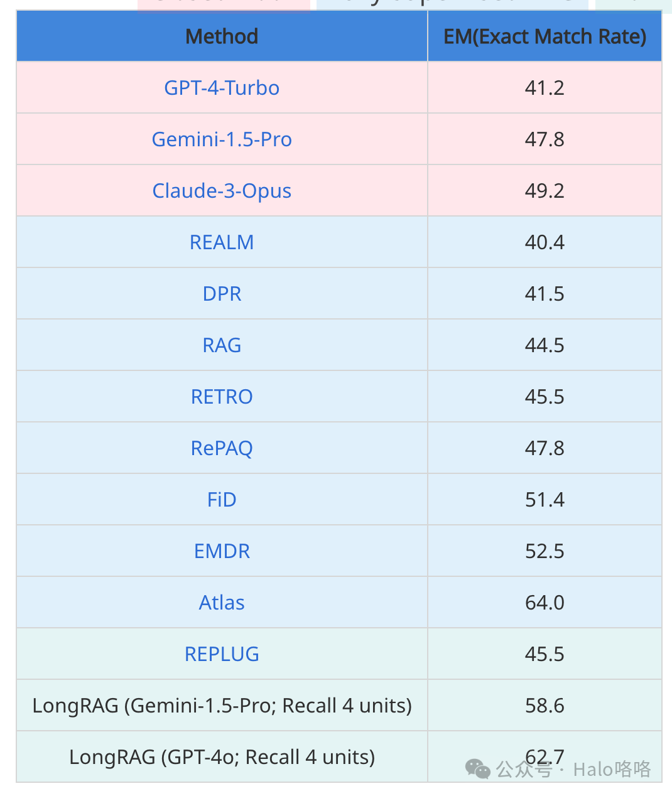Click the Method column header
This screenshot has width=672, height=796.
pyautogui.click(x=222, y=36)
